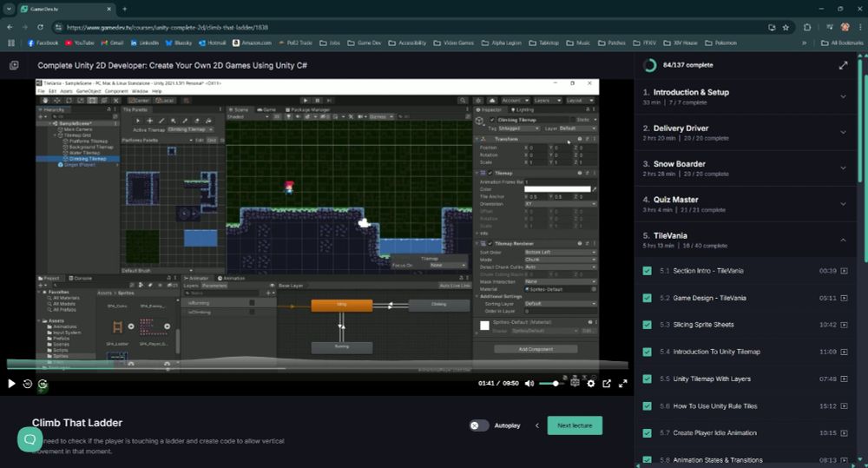Viewport: 868px width, 468px height.
Task: Open the Facebook bookmark
Action: tap(43, 43)
